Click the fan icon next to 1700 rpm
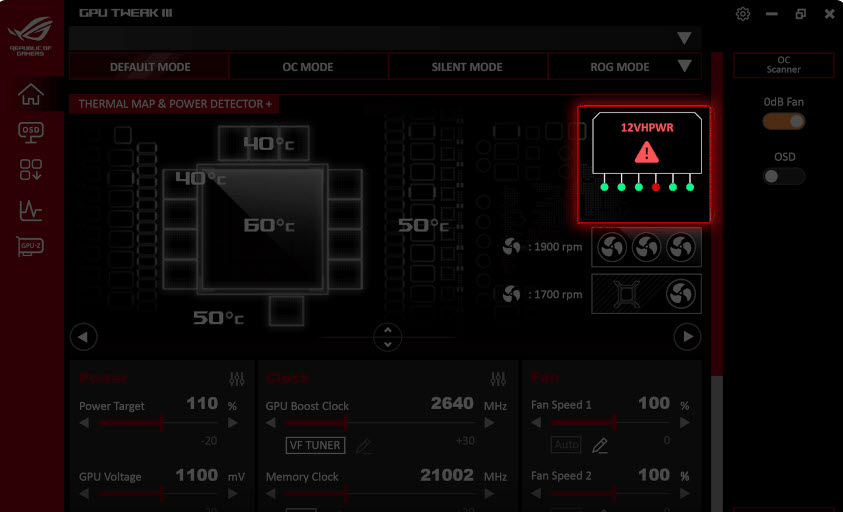This screenshot has height=512, width=843. tap(511, 294)
